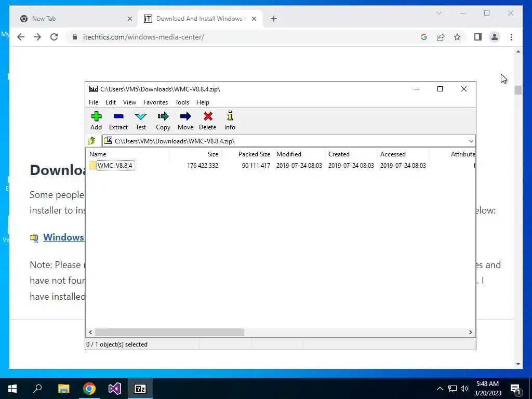Share this page icon in Chrome
The image size is (532, 399).
click(441, 37)
